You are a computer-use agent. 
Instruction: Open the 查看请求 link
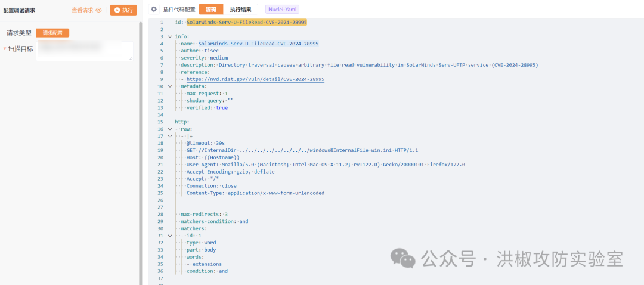[x=82, y=10]
